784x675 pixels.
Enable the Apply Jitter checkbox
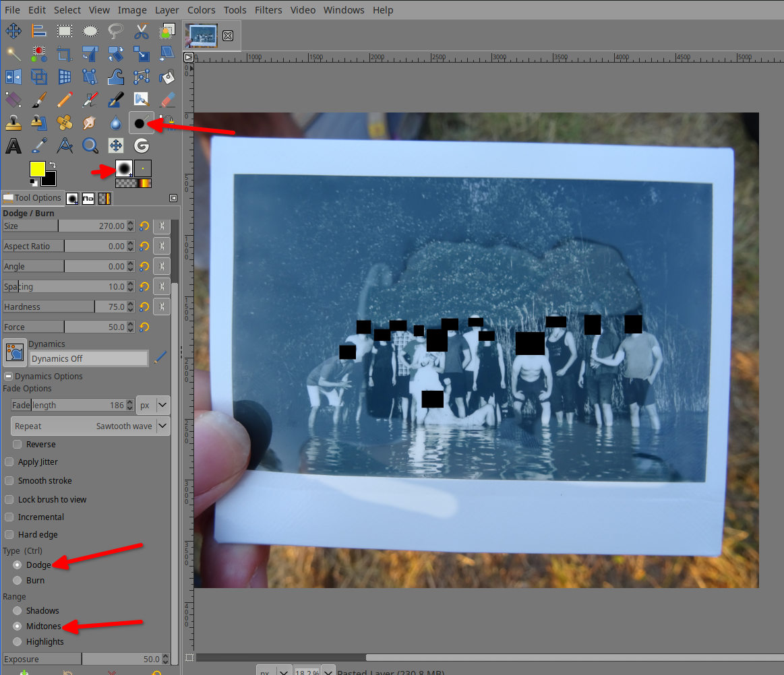[x=9, y=462]
